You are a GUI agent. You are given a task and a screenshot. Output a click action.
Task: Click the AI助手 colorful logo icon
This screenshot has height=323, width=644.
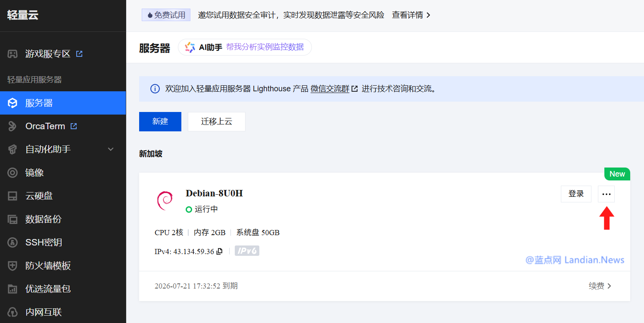190,47
